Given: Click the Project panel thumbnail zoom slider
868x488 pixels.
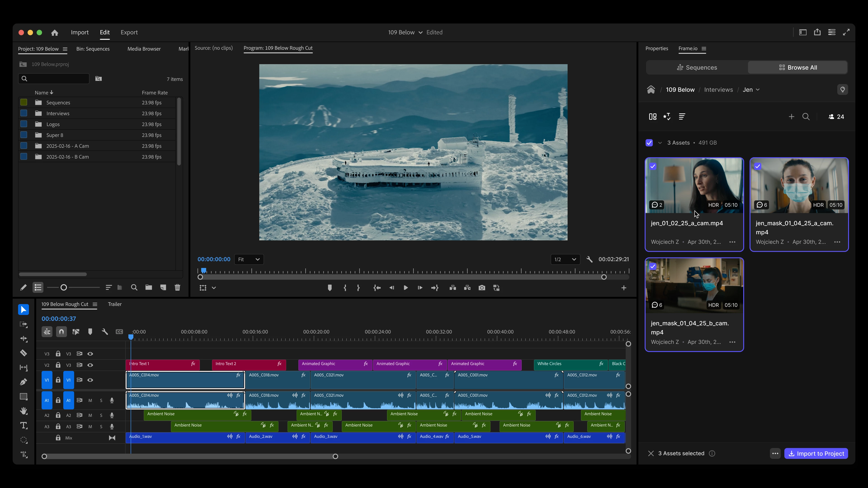Looking at the screenshot, I should (x=64, y=287).
